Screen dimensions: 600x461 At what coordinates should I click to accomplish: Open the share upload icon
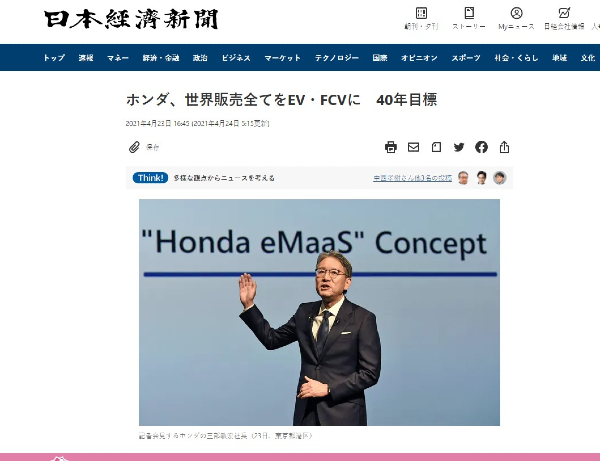pos(504,147)
